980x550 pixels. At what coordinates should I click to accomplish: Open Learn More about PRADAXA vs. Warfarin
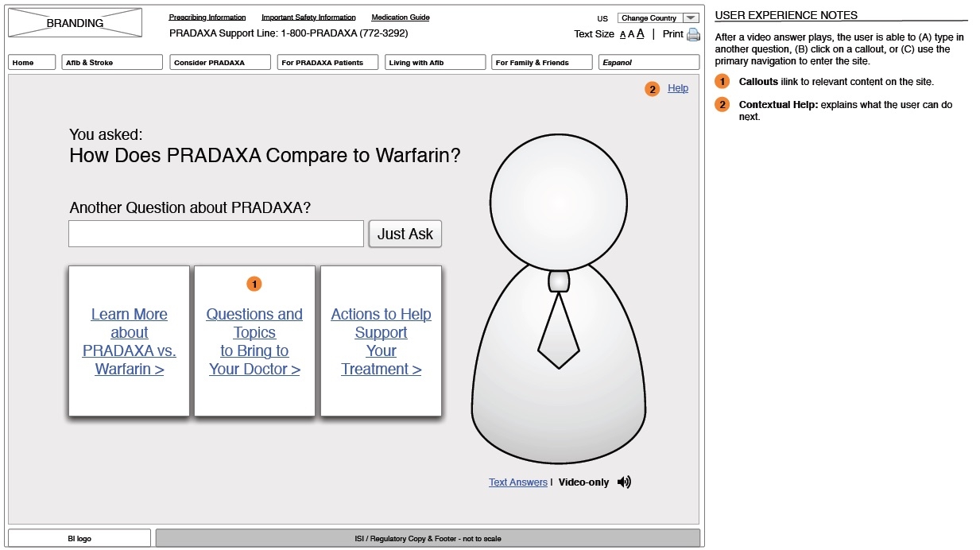coord(130,342)
